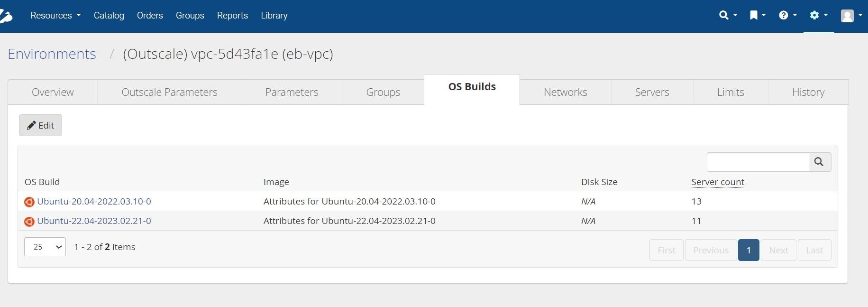Screen dimensions: 868x307
Task: Click page 1 pagination button
Action: coord(749,250)
